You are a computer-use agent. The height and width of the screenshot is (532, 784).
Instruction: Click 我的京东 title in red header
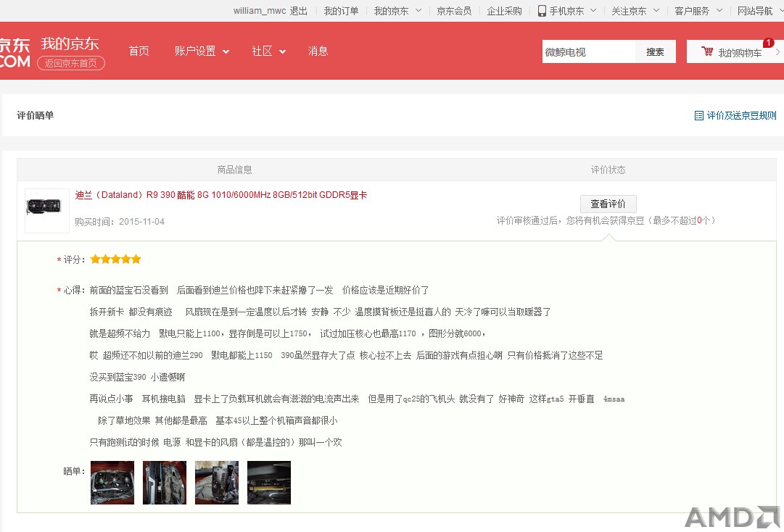(x=70, y=44)
